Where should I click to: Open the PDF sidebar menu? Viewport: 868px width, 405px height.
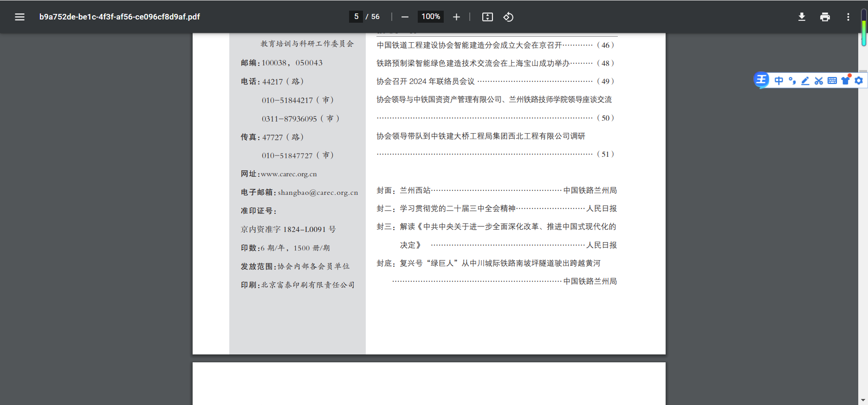coord(19,17)
